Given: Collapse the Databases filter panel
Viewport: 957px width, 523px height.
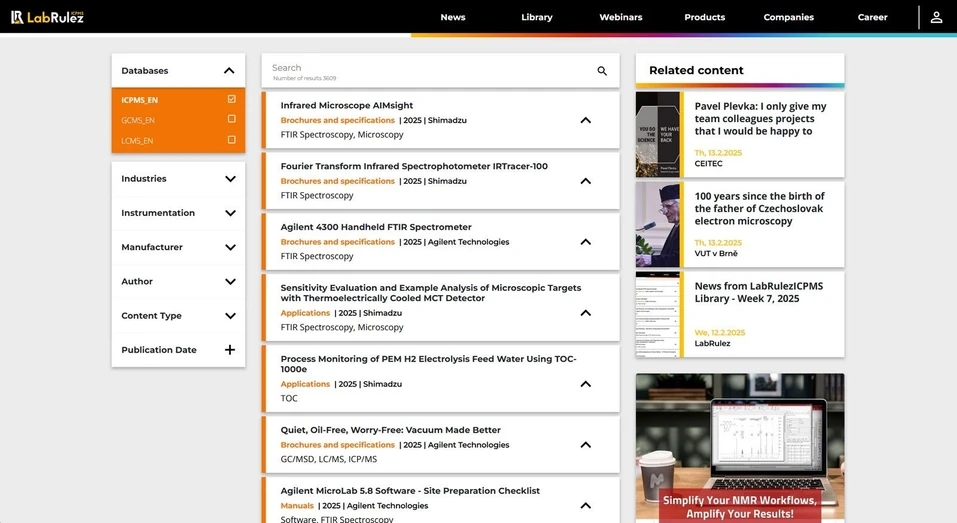Looking at the screenshot, I should tap(229, 71).
